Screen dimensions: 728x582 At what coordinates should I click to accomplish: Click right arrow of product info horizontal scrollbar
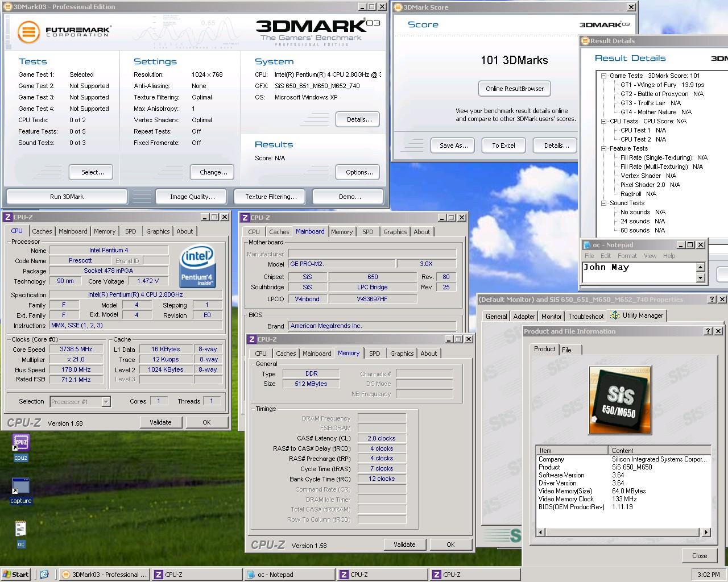[x=706, y=533]
